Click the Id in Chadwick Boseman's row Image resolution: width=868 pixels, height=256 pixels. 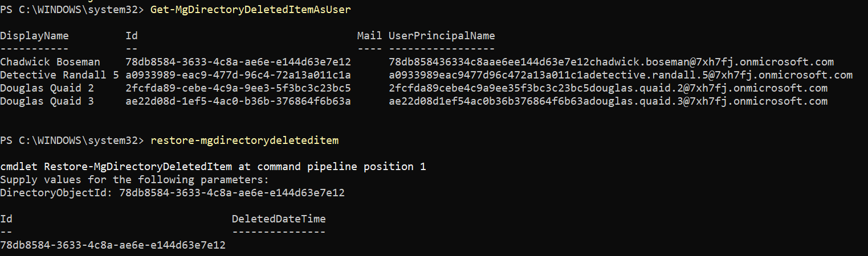(x=238, y=62)
